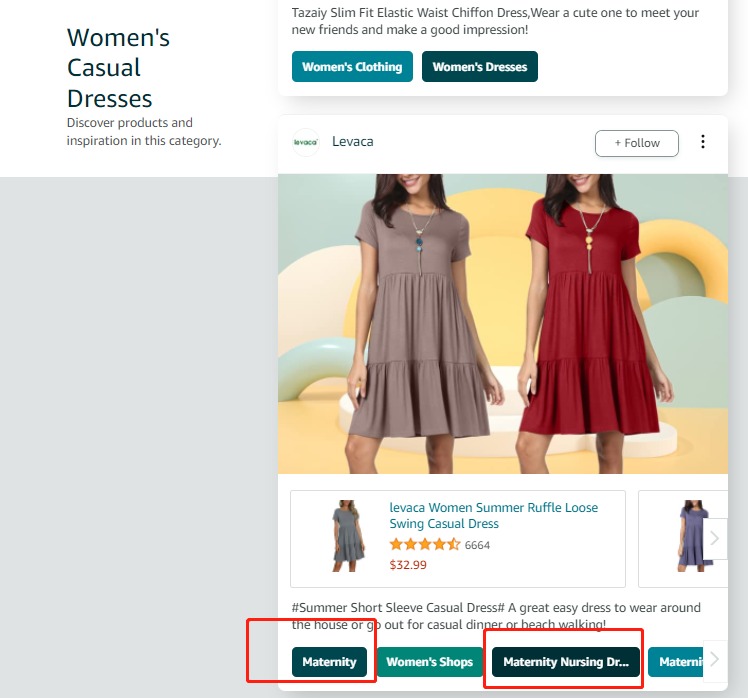This screenshot has width=748, height=698.
Task: Open the Women's Dresses tag
Action: (x=479, y=67)
